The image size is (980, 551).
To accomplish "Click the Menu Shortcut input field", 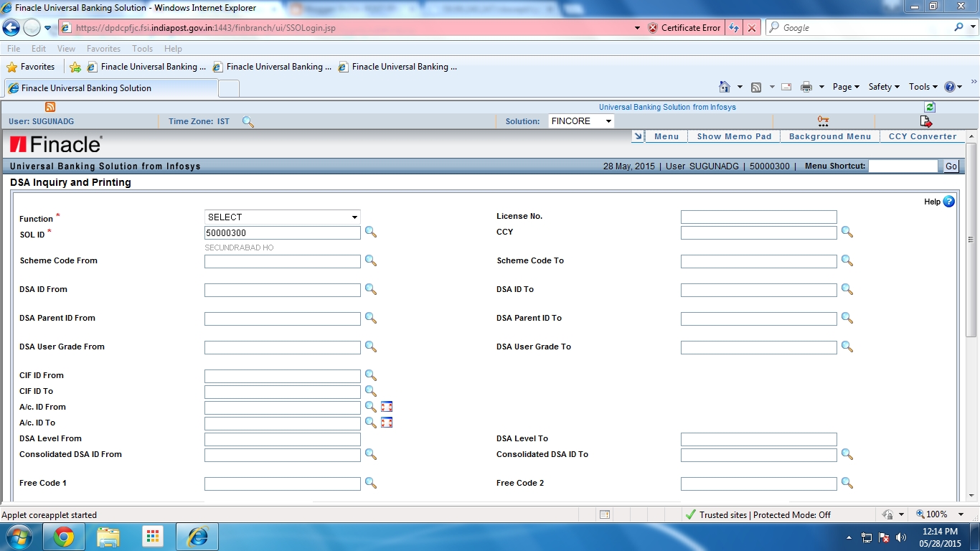I will 903,166.
